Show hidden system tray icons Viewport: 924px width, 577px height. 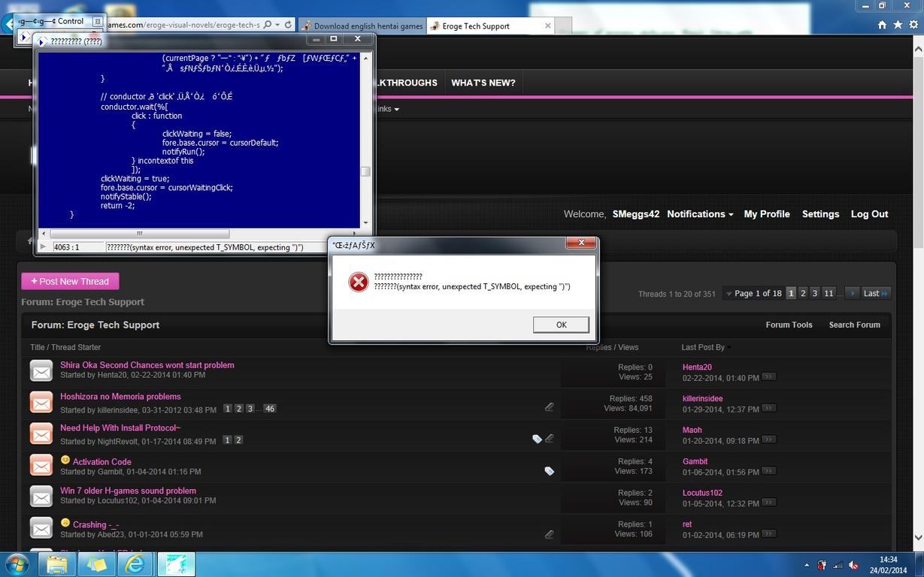point(807,565)
